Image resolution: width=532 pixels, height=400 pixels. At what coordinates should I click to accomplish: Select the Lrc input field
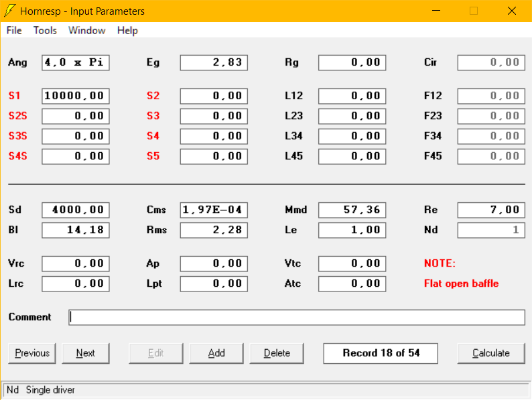point(76,283)
